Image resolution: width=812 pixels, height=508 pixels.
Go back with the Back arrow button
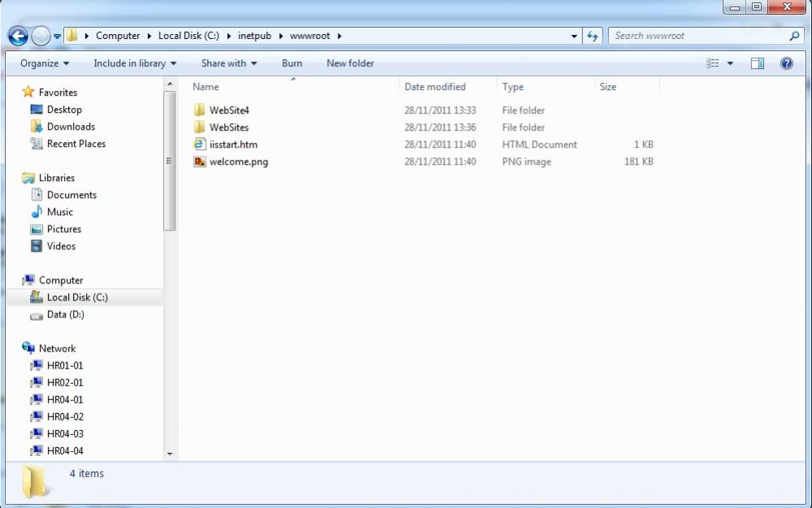click(x=18, y=37)
